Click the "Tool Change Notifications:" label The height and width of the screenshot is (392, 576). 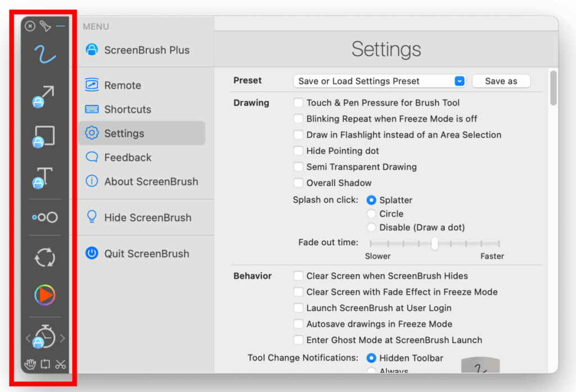coord(303,358)
